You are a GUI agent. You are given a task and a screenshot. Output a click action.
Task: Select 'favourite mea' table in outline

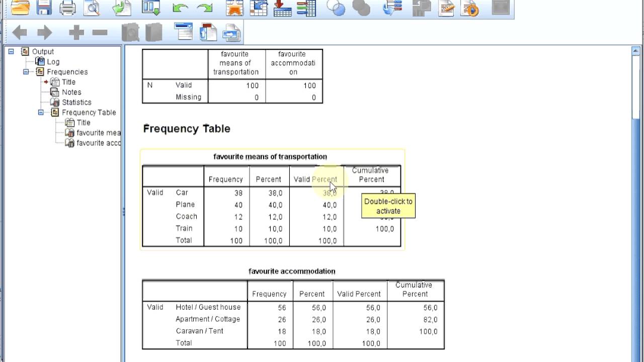point(99,133)
